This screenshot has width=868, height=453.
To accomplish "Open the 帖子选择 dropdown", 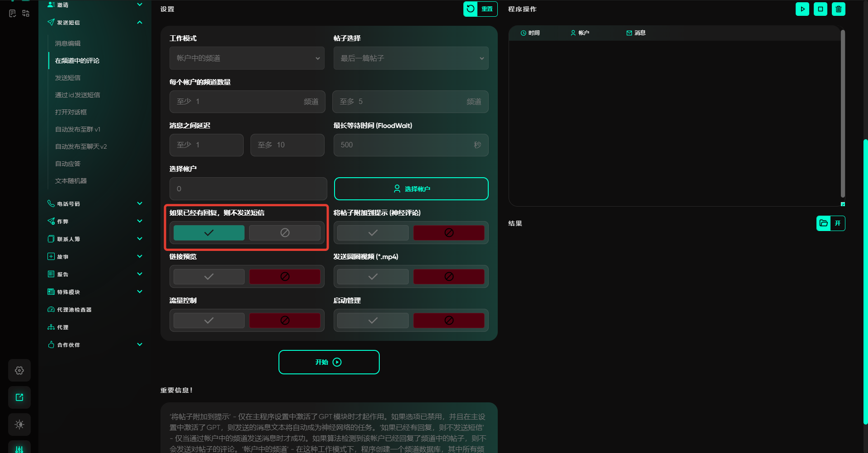I will [x=410, y=58].
